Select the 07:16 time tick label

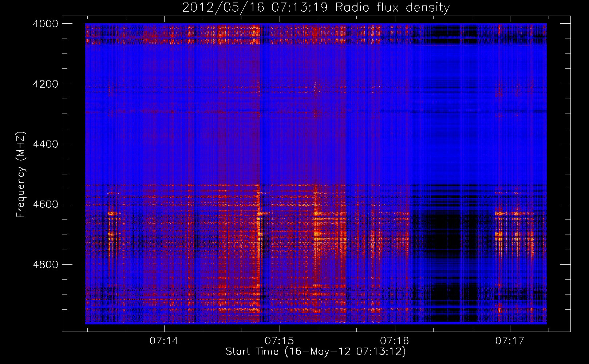pyautogui.click(x=394, y=341)
